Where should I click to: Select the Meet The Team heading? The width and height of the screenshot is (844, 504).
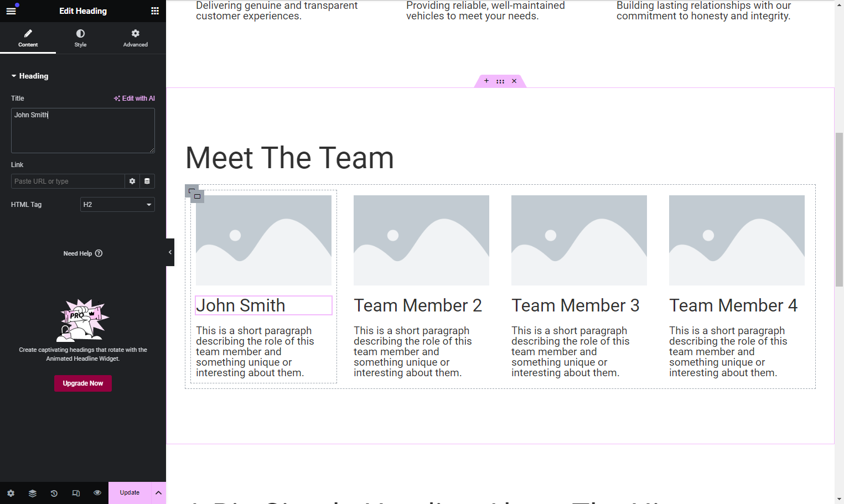click(289, 158)
